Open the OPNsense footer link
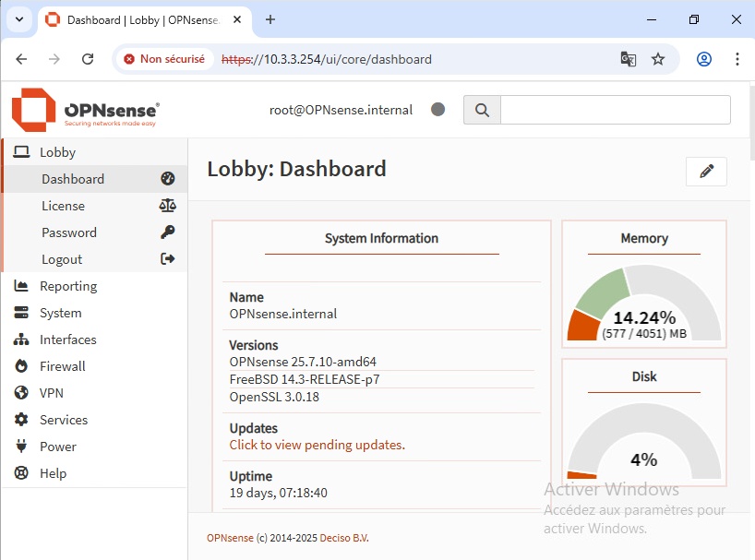The height and width of the screenshot is (560, 755). pos(230,538)
